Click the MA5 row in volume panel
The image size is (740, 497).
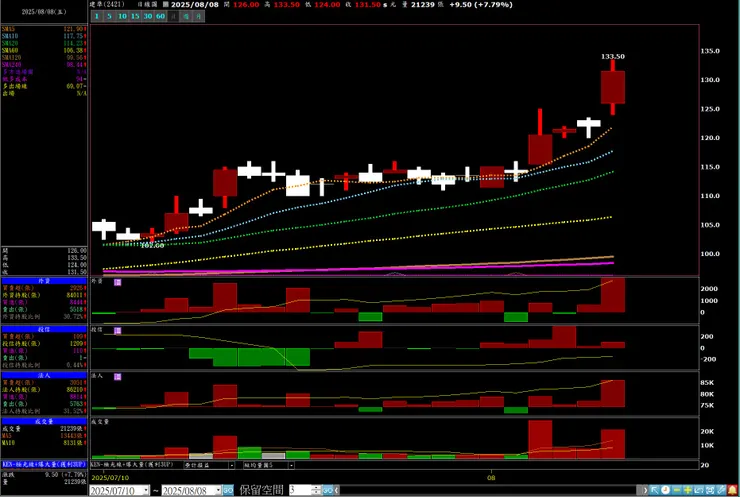(x=44, y=436)
